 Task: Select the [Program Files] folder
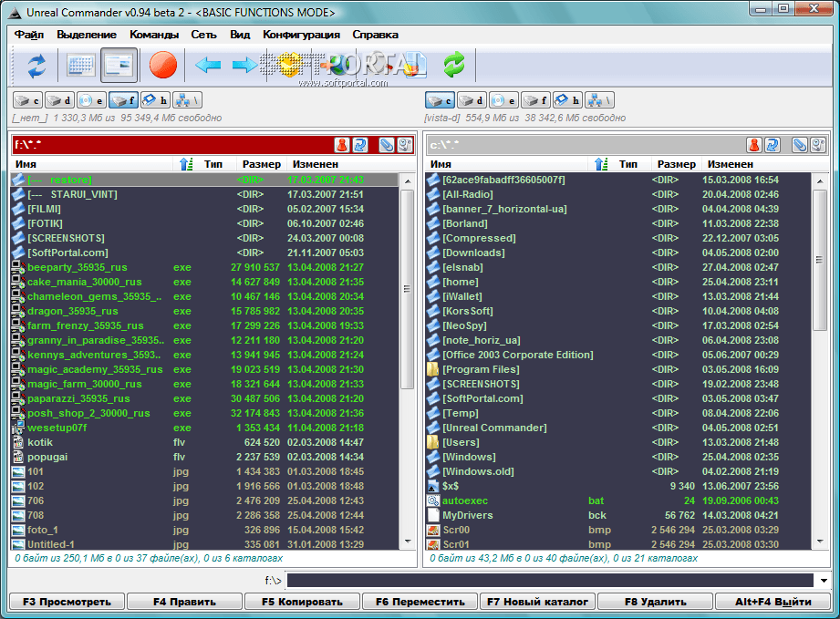click(618, 369)
